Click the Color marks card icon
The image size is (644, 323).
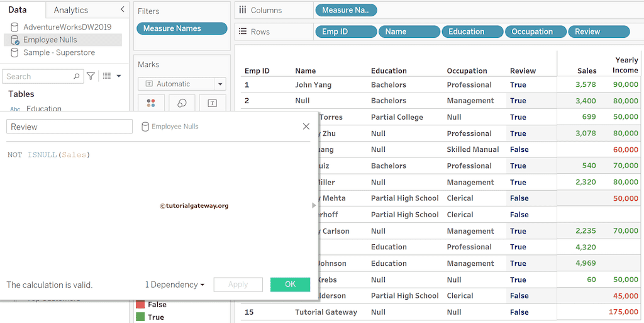[x=151, y=103]
